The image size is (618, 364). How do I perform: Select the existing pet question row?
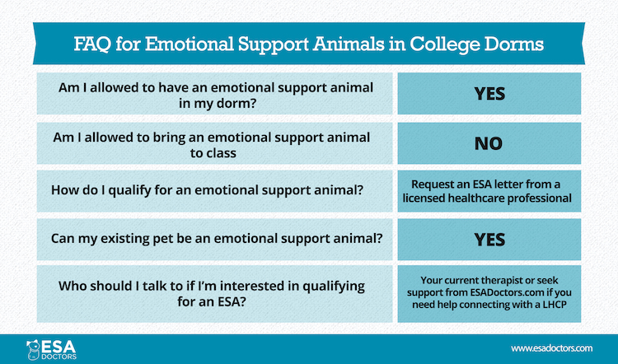pyautogui.click(x=215, y=240)
